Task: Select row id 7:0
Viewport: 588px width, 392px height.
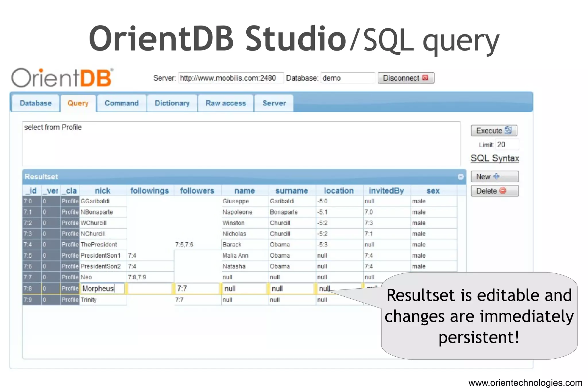Action: [32, 201]
